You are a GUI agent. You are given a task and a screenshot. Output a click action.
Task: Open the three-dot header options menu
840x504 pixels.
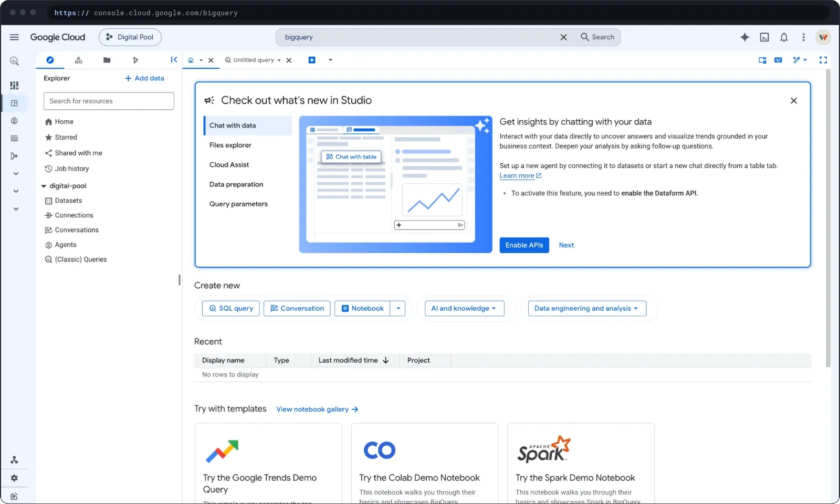point(803,37)
